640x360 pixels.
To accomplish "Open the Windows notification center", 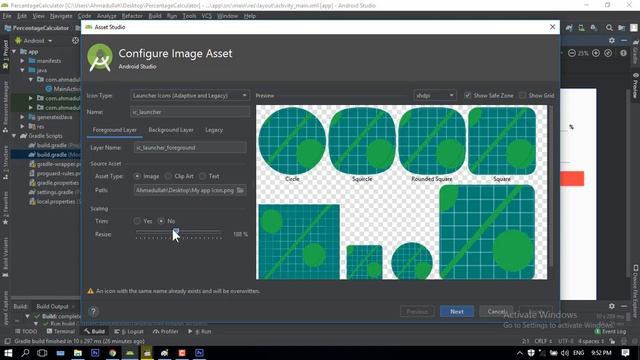I will 625,353.
